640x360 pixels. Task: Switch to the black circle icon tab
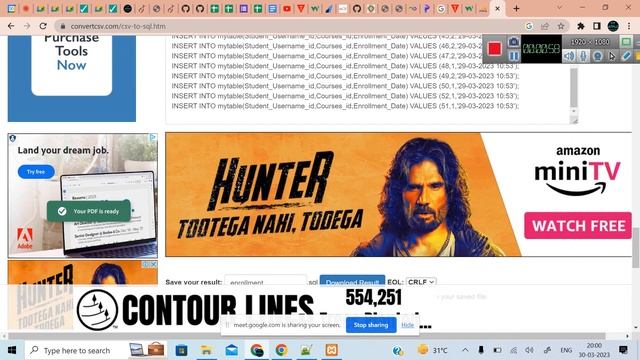[127, 8]
